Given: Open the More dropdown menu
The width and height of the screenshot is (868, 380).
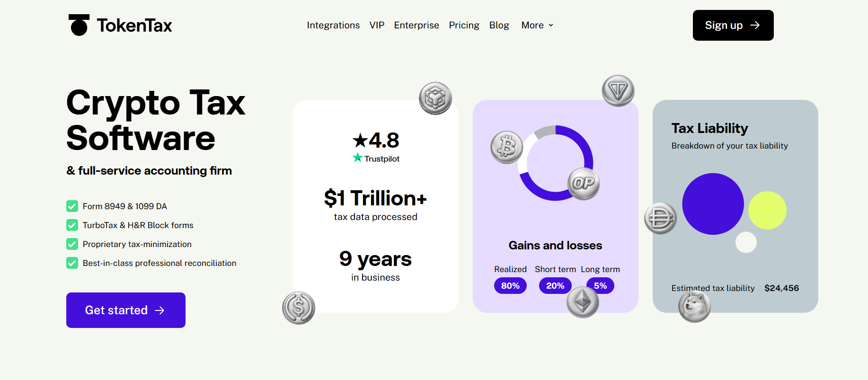Looking at the screenshot, I should tap(537, 25).
